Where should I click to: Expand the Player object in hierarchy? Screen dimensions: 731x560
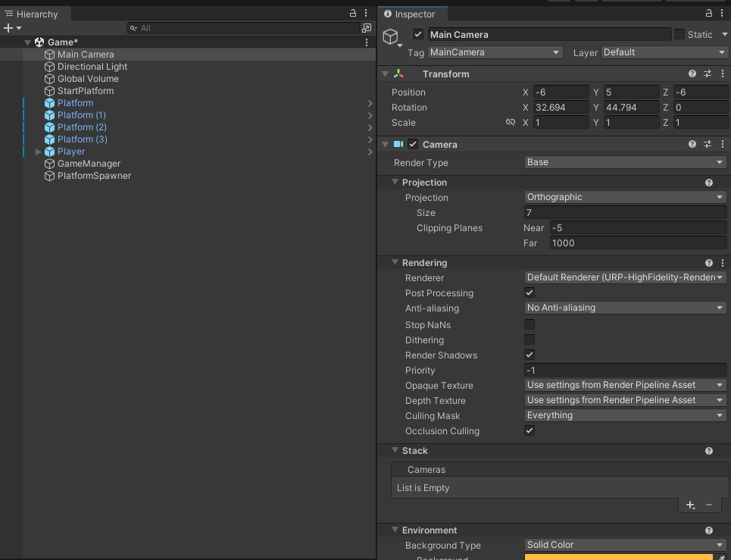pyautogui.click(x=39, y=152)
